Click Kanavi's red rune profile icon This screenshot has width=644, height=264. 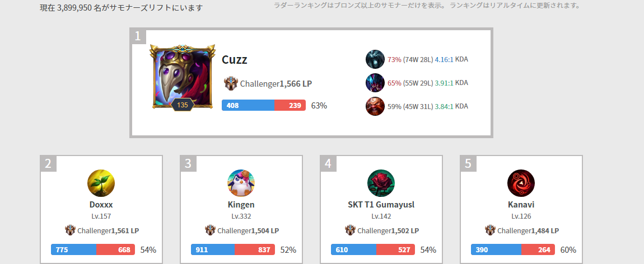click(521, 183)
